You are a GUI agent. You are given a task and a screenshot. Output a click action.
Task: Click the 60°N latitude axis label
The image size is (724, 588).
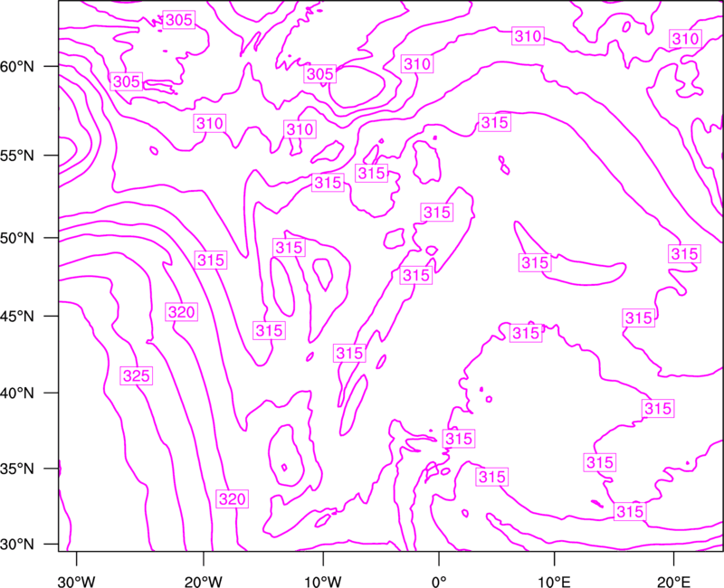point(17,66)
